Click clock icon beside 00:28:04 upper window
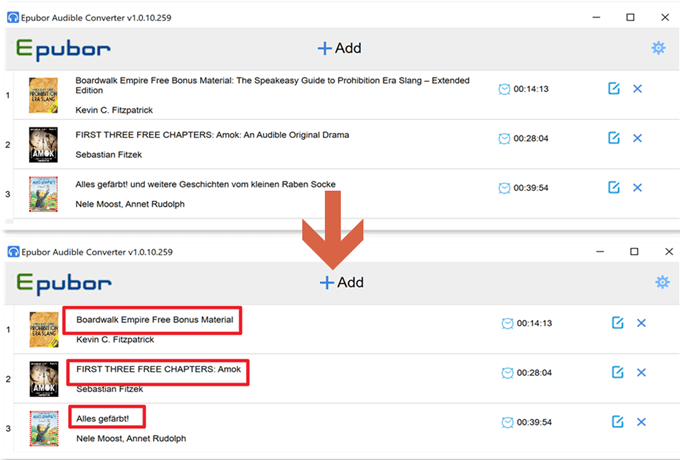Image resolution: width=680 pixels, height=460 pixels. pyautogui.click(x=504, y=138)
